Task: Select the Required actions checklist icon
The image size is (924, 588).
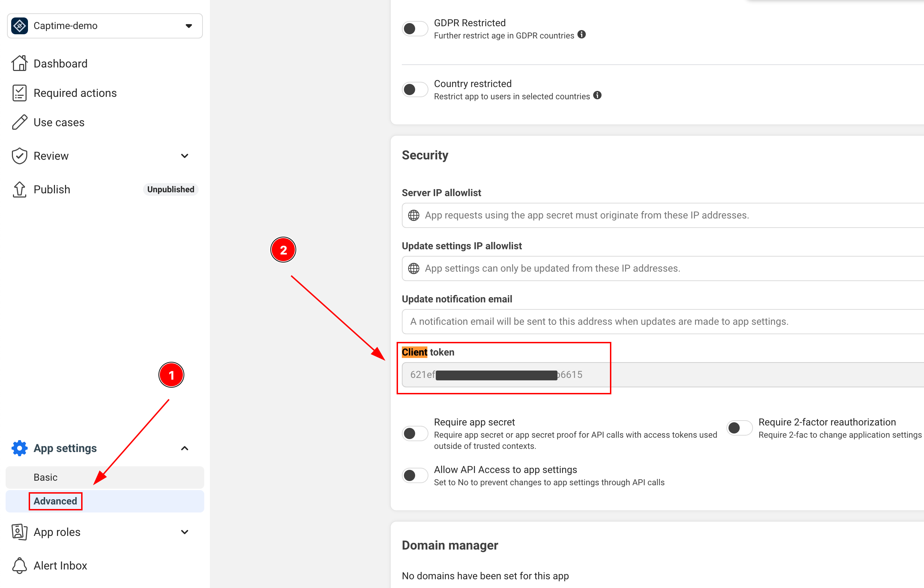Action: 20,92
